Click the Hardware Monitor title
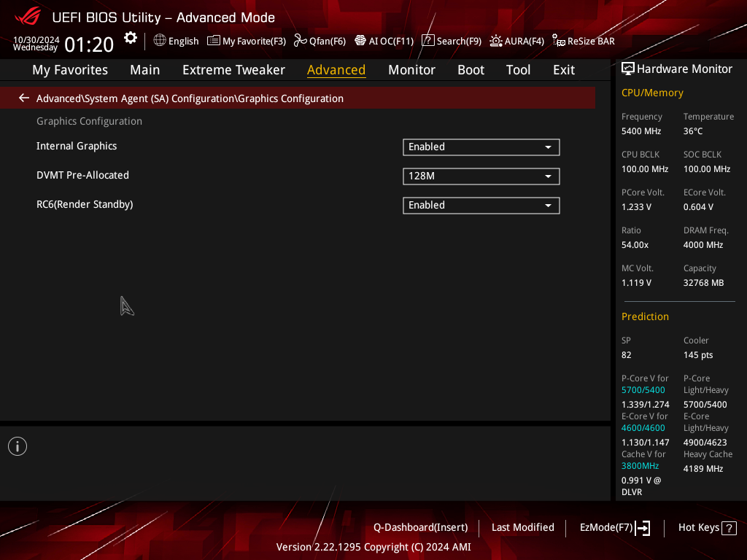Screen dimensions: 747x560 (x=684, y=69)
